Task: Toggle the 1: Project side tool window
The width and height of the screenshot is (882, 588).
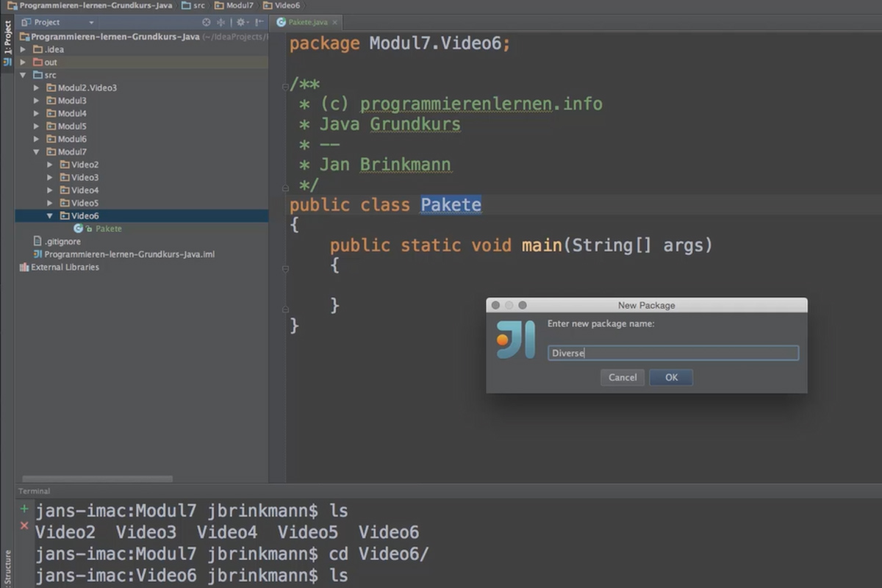Action: (7, 38)
